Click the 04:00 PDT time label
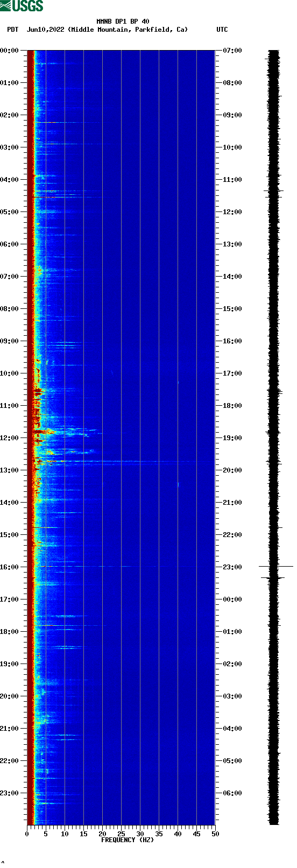 pos(10,180)
